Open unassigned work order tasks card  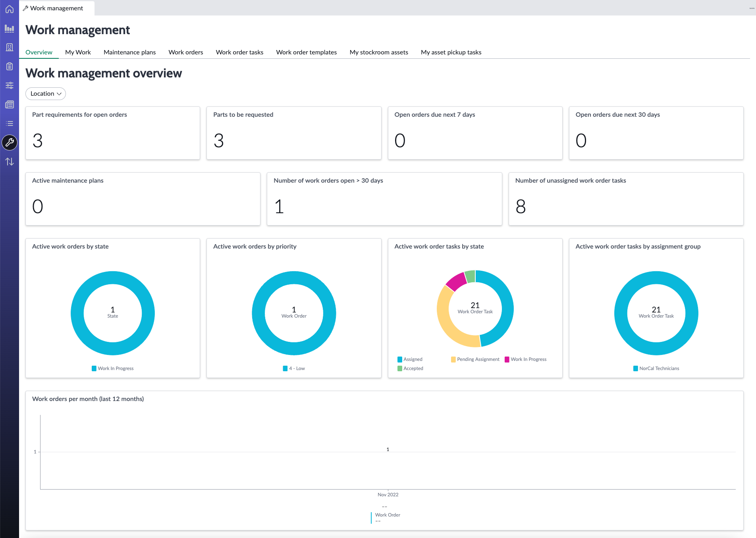[x=626, y=199]
